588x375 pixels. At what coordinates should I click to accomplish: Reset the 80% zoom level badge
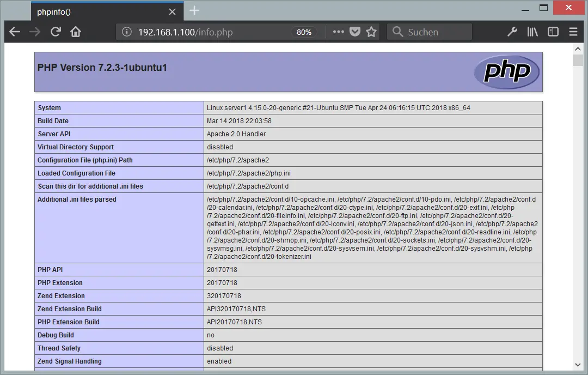[304, 32]
